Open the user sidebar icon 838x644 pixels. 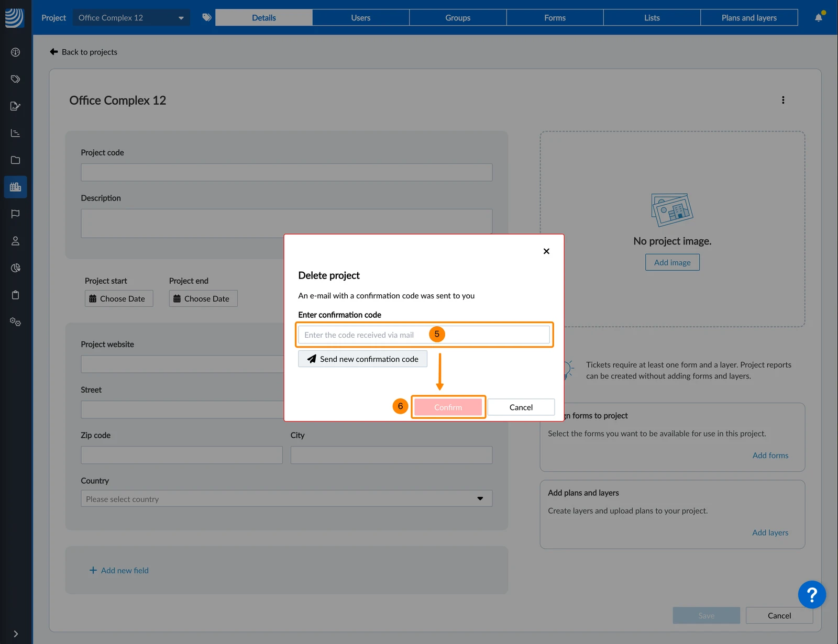pos(15,241)
